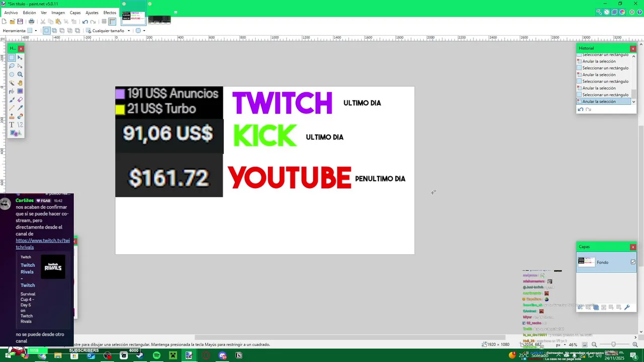Select the Recolor tool
The height and width of the screenshot is (362, 644).
pyautogui.click(x=20, y=117)
